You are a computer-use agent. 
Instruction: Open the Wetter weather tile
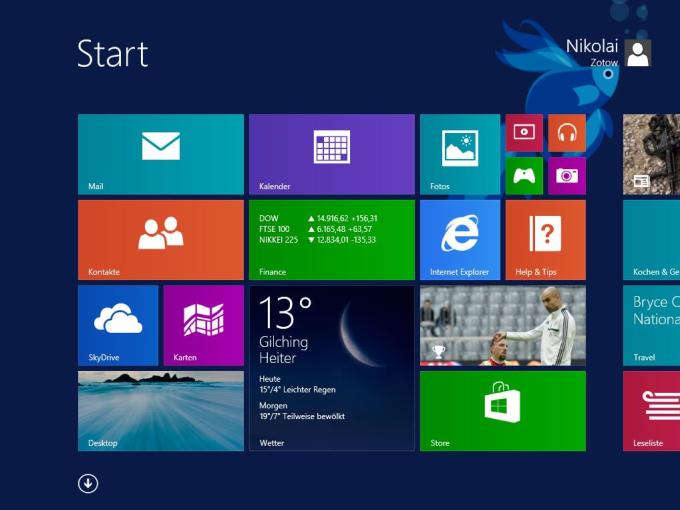click(x=332, y=368)
